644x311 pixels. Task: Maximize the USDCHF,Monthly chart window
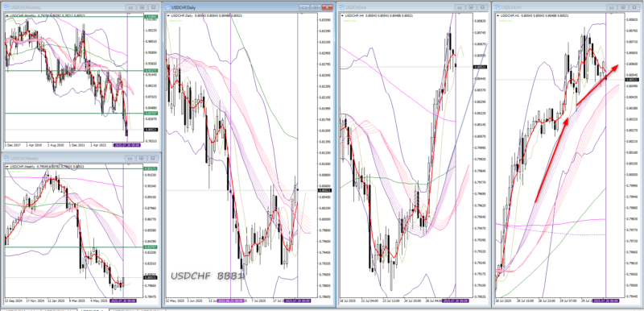coord(142,7)
